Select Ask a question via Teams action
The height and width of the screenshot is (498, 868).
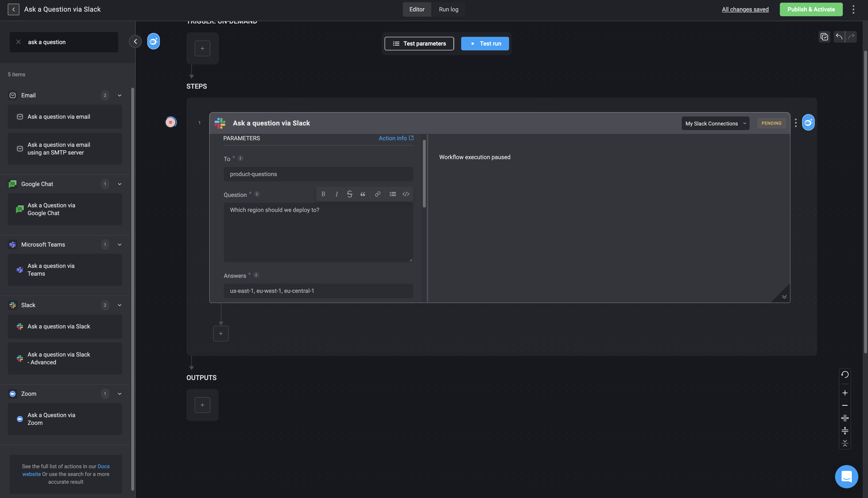click(65, 270)
